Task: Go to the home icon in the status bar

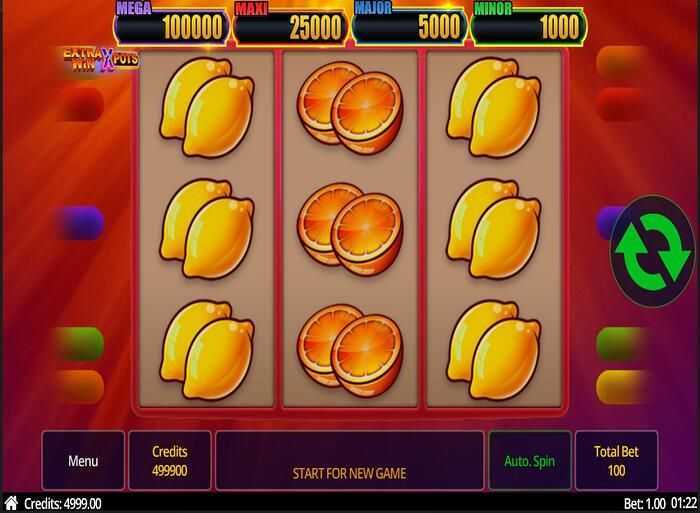Action: point(11,503)
